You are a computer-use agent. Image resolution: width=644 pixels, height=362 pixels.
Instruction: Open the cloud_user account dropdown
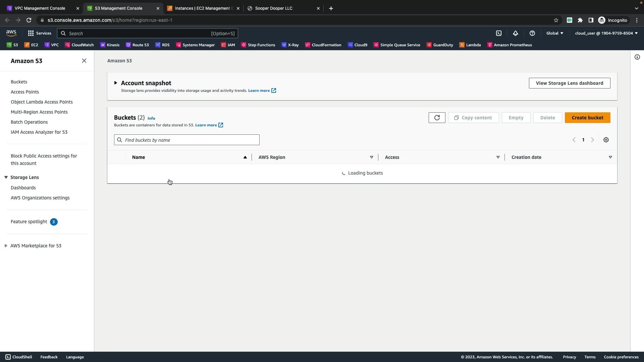606,33
